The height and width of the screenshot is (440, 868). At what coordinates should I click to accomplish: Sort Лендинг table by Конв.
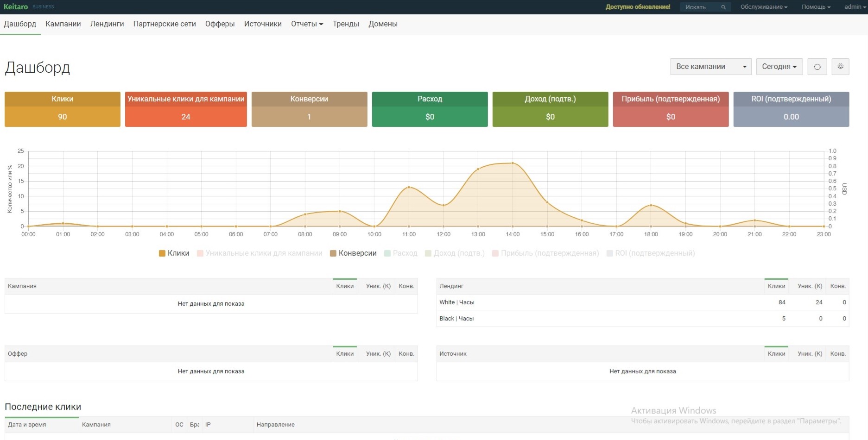point(838,286)
